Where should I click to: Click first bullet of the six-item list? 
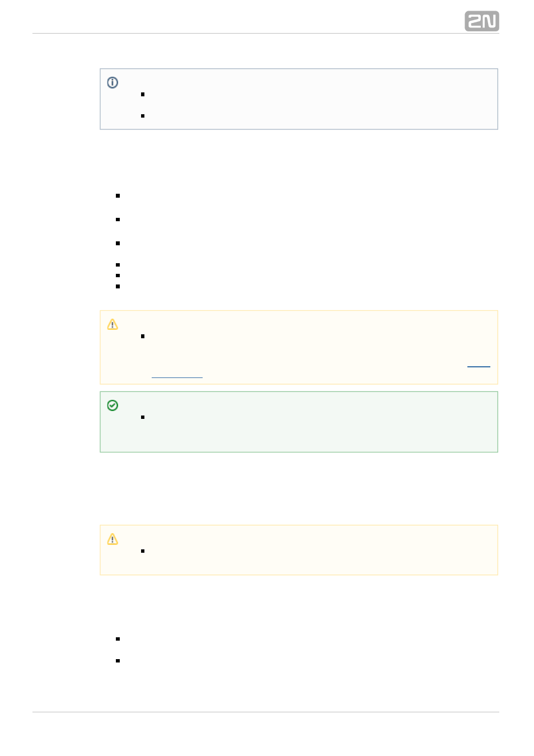click(x=118, y=195)
